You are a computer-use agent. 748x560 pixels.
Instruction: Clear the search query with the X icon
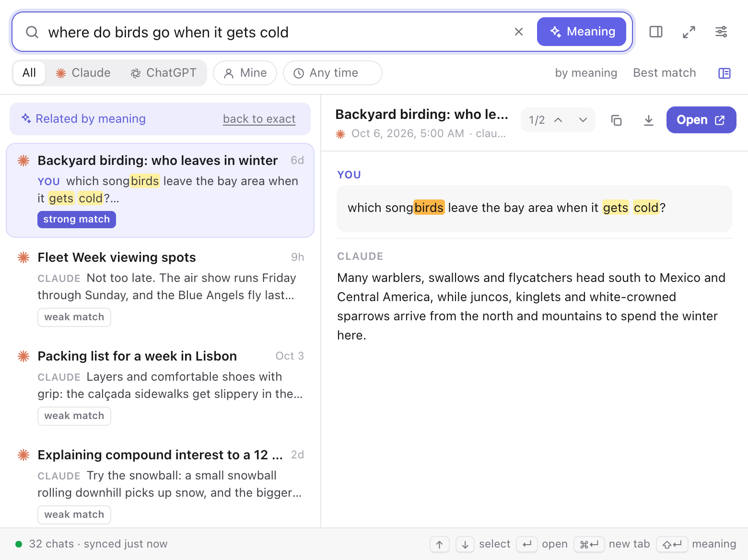pos(519,32)
